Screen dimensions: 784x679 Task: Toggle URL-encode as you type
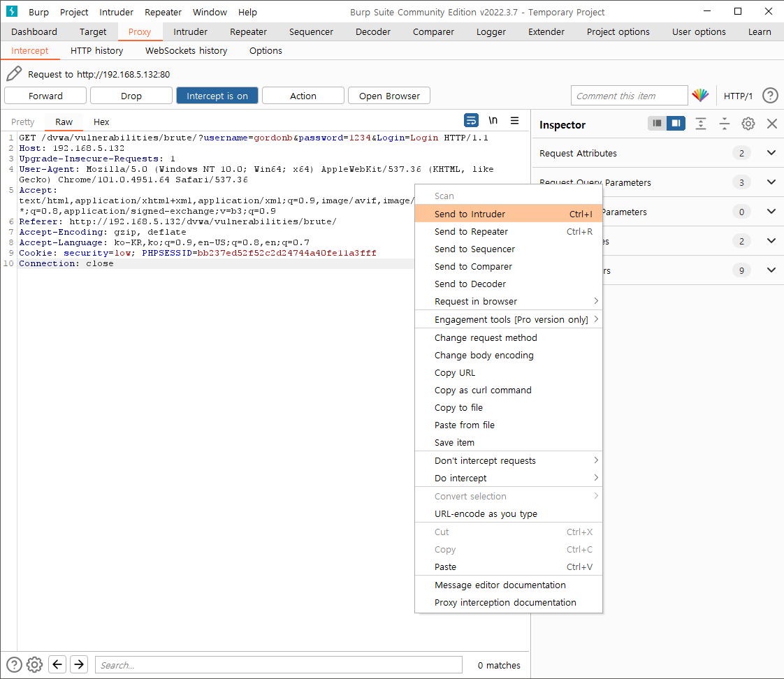[x=509, y=513]
